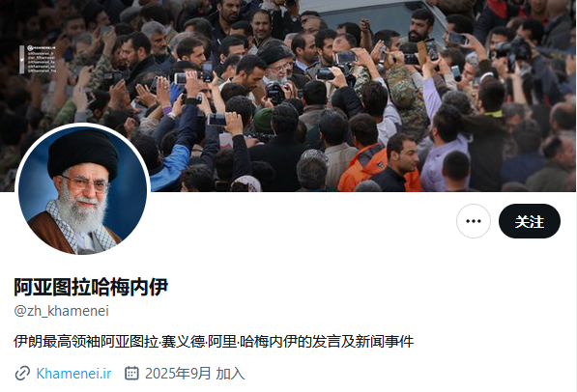Click the word 加入 after the date
Image resolution: width=577 pixels, height=392 pixels.
click(230, 374)
